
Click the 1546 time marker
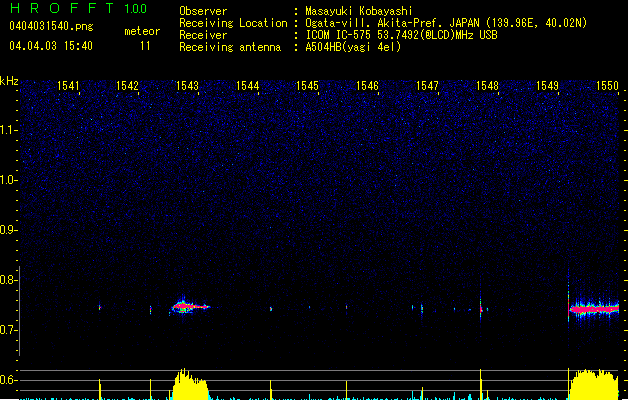click(x=367, y=86)
